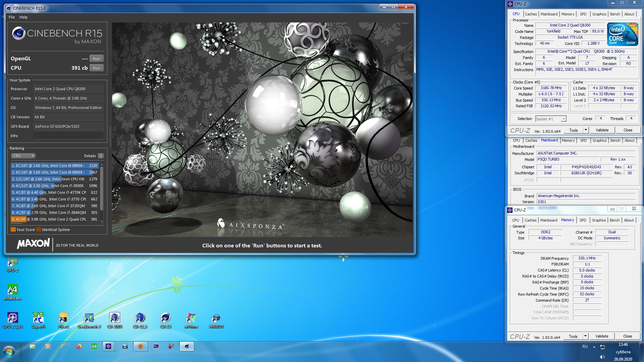Open the CB-15 desktop shortcut

[x=166, y=320]
